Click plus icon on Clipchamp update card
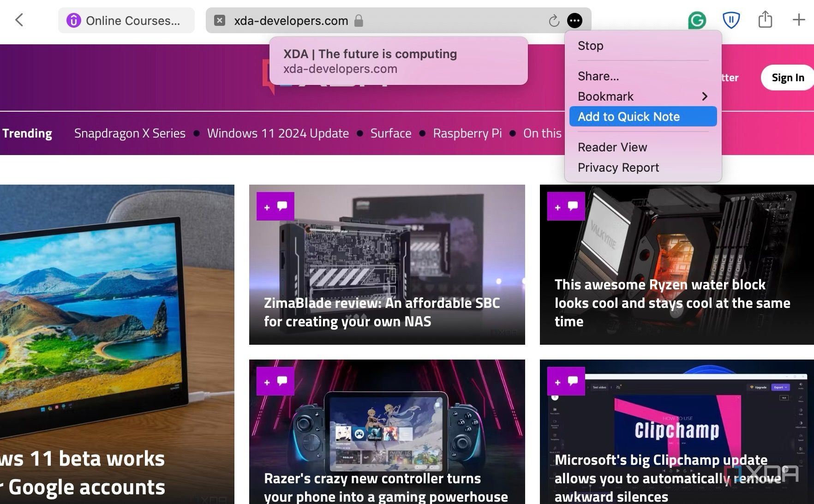814x504 pixels. [557, 383]
